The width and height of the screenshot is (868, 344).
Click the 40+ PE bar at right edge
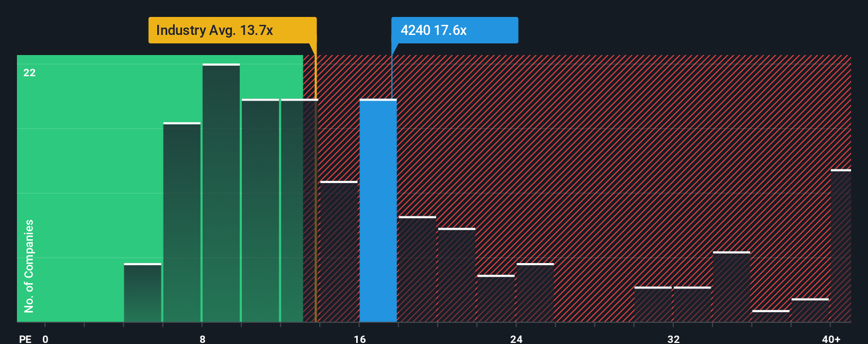841,246
